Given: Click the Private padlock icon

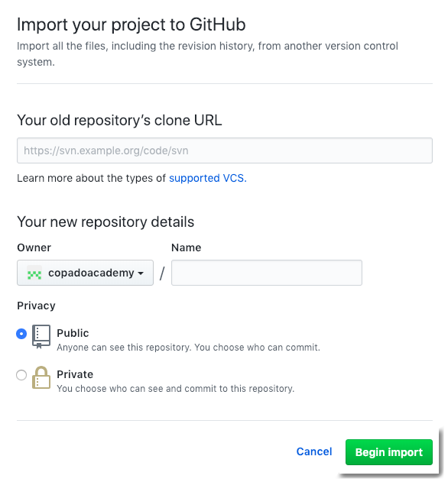Looking at the screenshot, I should [41, 377].
